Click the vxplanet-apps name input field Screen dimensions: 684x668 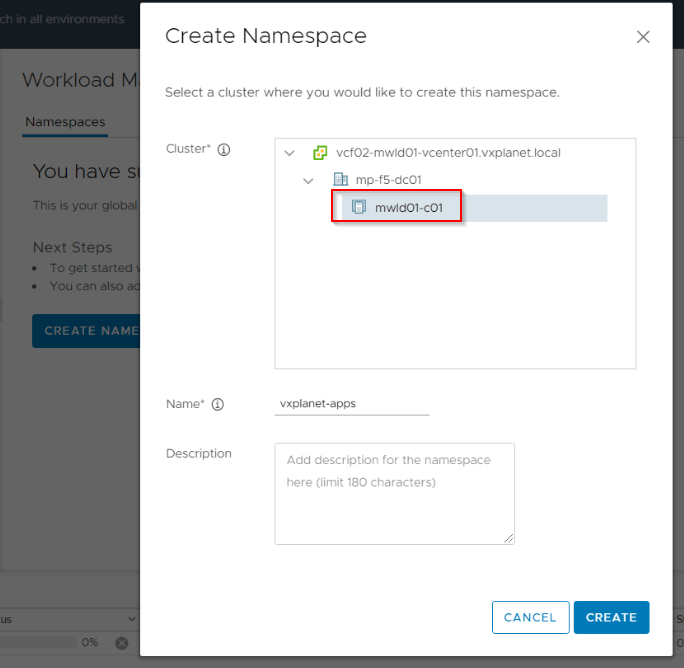coord(352,404)
